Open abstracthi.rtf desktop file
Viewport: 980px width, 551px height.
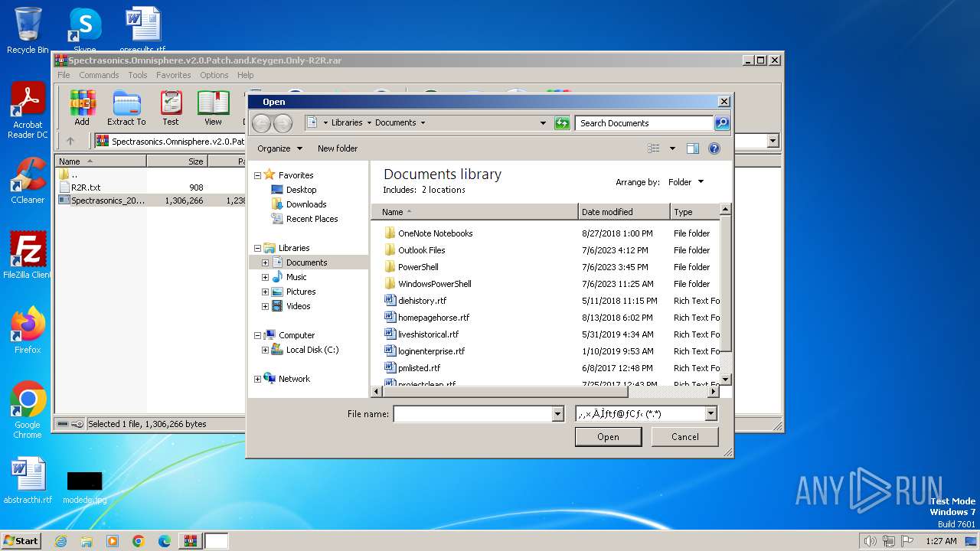point(28,481)
